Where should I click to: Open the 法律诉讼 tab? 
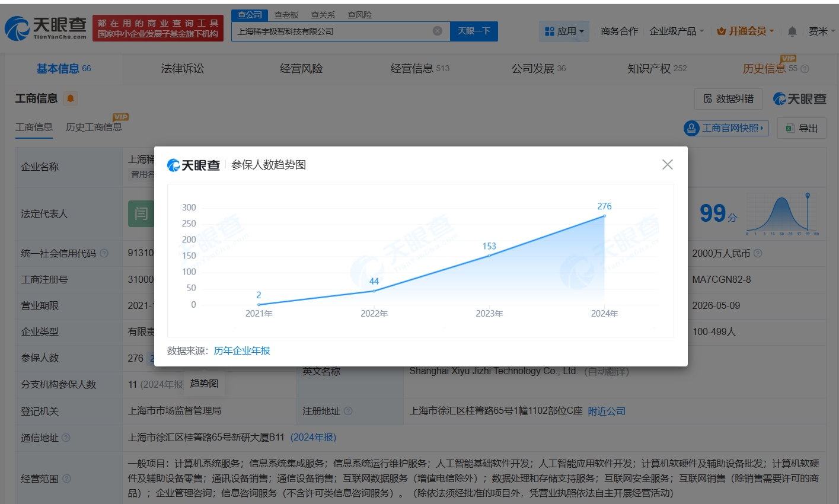(x=183, y=69)
